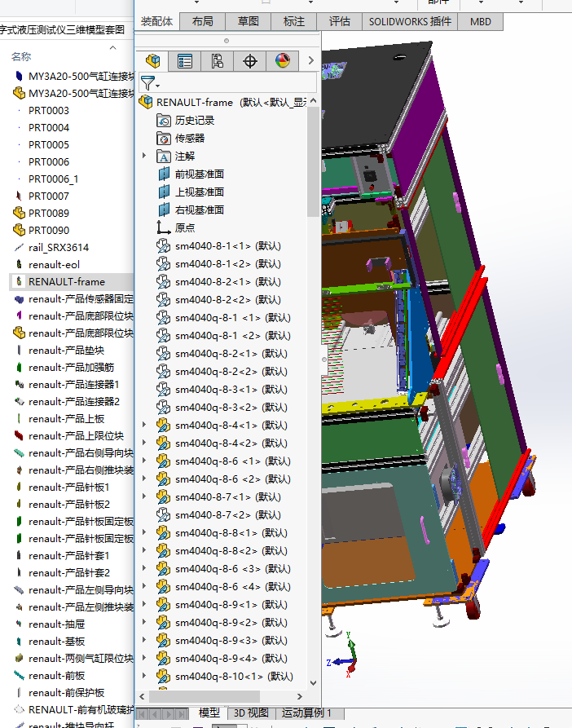
Task: Click part icon of sm4040-8-2<2>
Action: click(x=163, y=299)
